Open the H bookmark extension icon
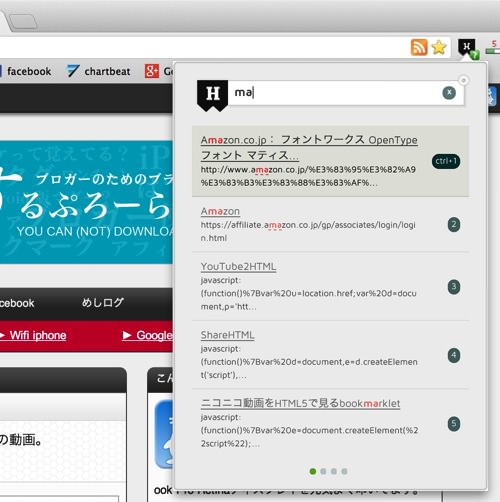Screen dimensions: 500x502 pyautogui.click(x=468, y=48)
